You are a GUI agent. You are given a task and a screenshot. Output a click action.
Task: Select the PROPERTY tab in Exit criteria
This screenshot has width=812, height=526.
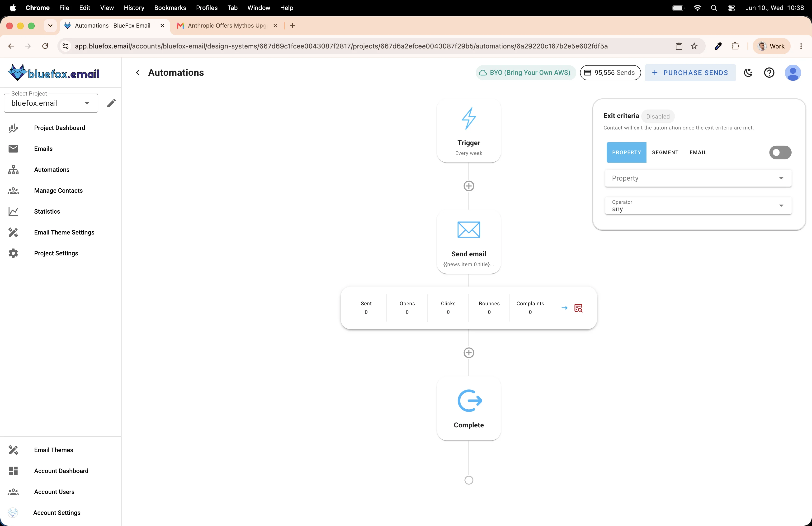click(x=626, y=153)
